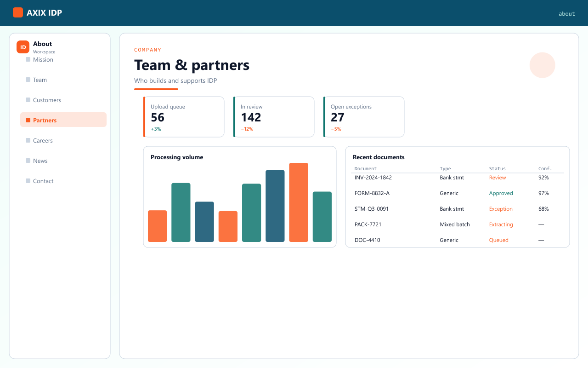Click the orange ID workspace badge
588x368 pixels.
[23, 47]
